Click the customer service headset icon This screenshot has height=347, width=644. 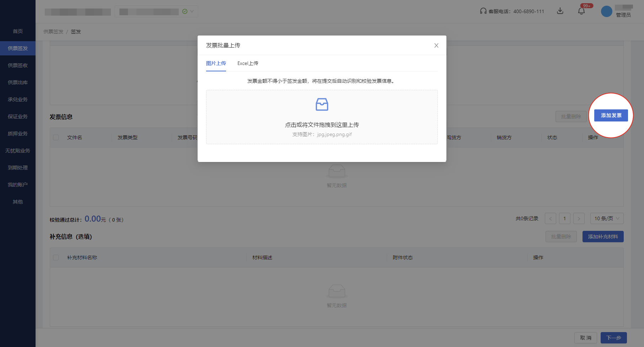483,11
